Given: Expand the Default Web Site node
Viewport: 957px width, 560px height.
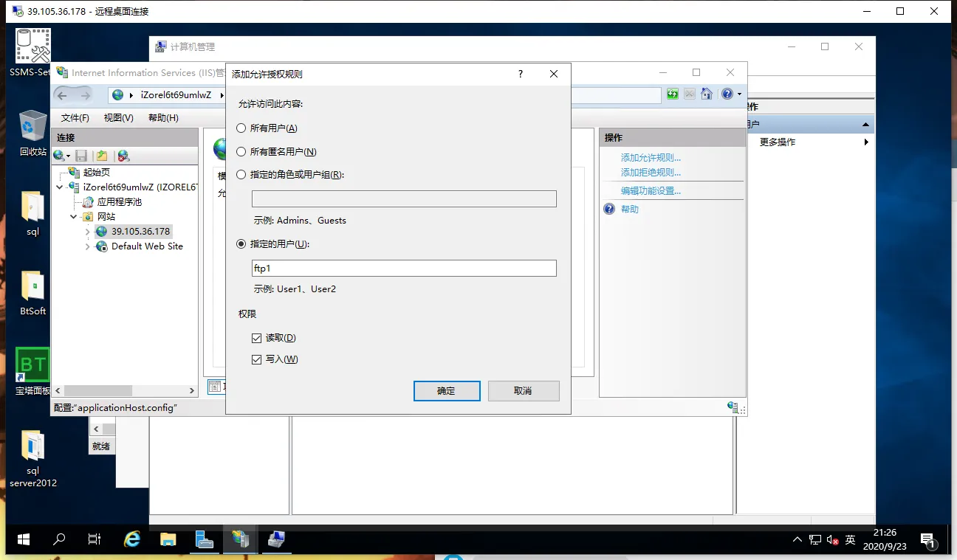Looking at the screenshot, I should pos(88,246).
